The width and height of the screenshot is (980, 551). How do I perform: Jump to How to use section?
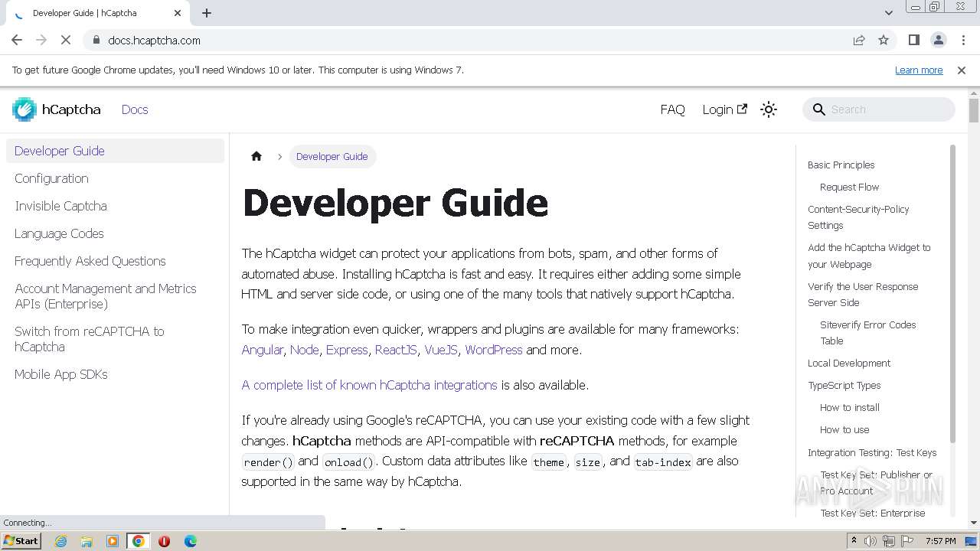point(844,429)
